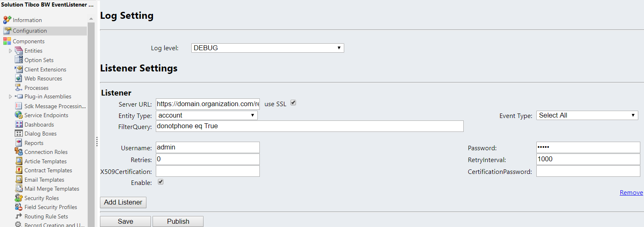Click the Dashboards icon
Viewport: 644px width, 227px height.
(x=19, y=124)
